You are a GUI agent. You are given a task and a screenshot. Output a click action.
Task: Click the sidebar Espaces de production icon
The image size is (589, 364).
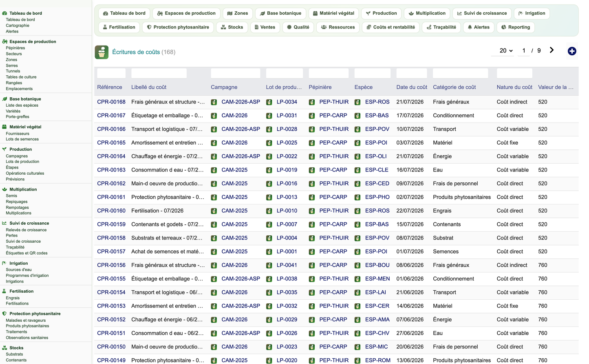point(4,42)
